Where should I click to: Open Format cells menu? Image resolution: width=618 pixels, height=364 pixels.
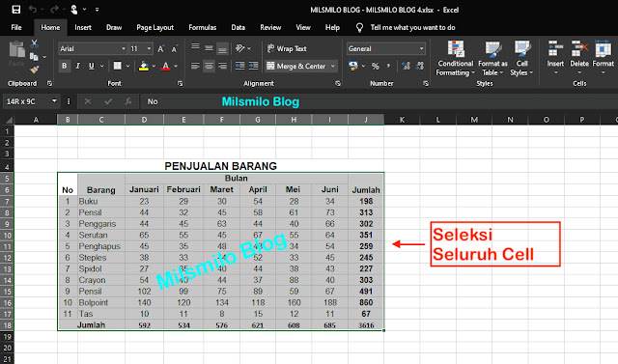pyautogui.click(x=603, y=57)
